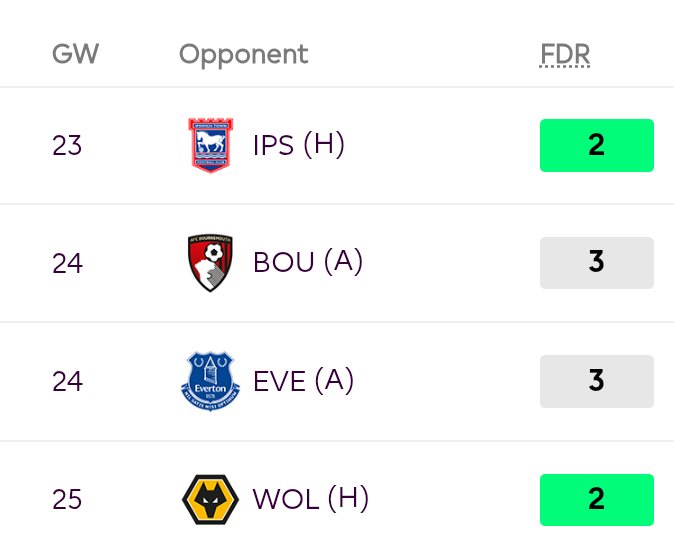This screenshot has width=674, height=551.
Task: Click the AFC Bournemouth club crest
Action: [x=210, y=263]
